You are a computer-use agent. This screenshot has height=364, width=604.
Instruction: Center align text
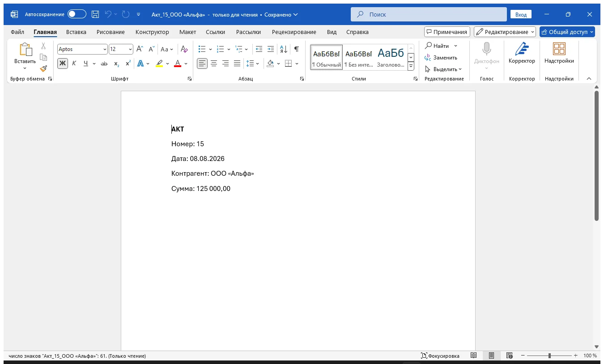pos(214,63)
